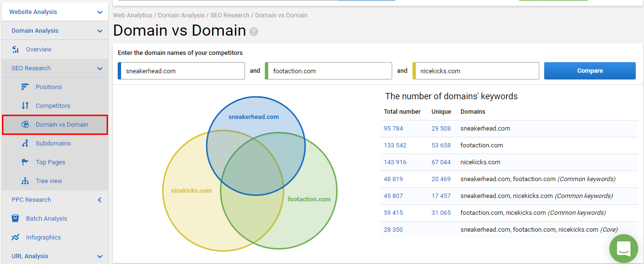
Task: Open unique keywords 67 044 link
Action: (441, 162)
